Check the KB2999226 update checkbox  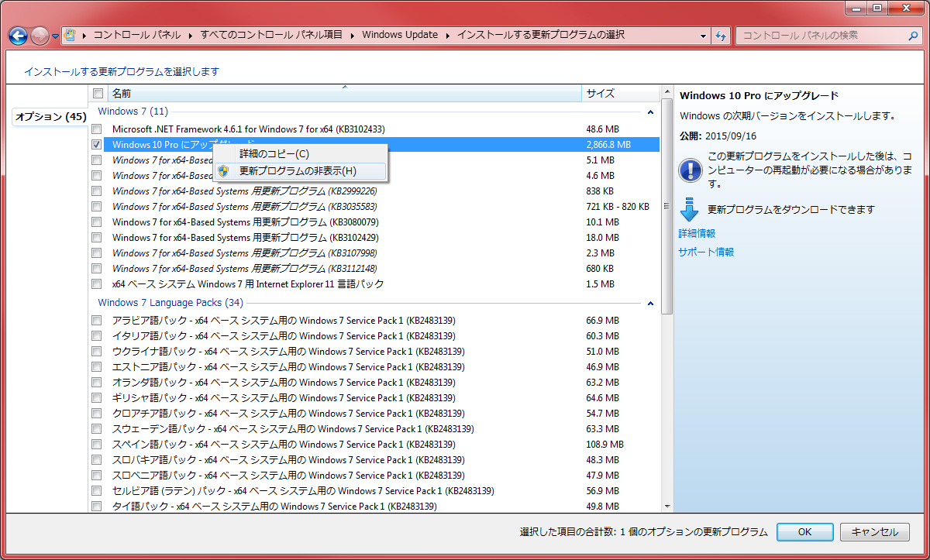(96, 191)
